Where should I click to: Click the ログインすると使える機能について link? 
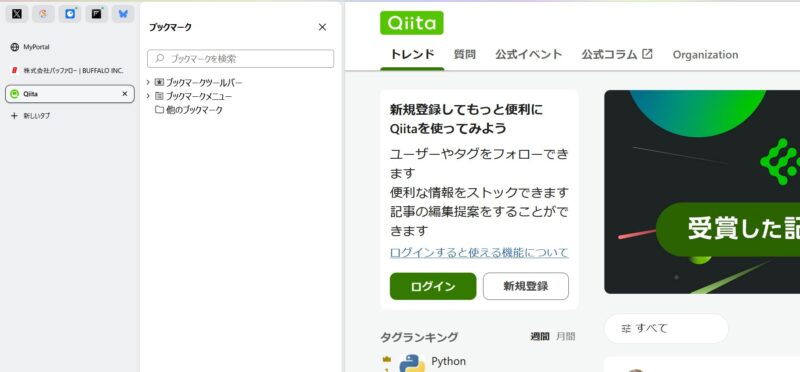pyautogui.click(x=479, y=253)
